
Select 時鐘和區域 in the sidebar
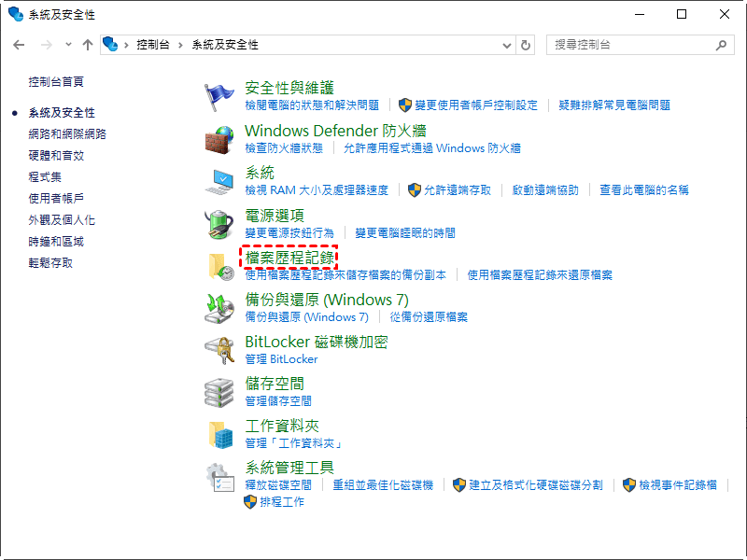coord(56,242)
